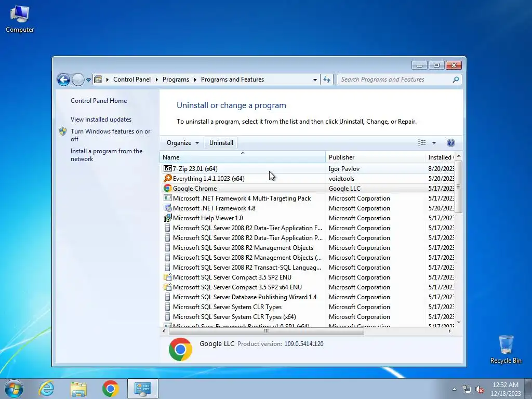Click the horizontal scrollbar thumb of program list
Viewport: 532px width, 399px height.
coord(267,331)
